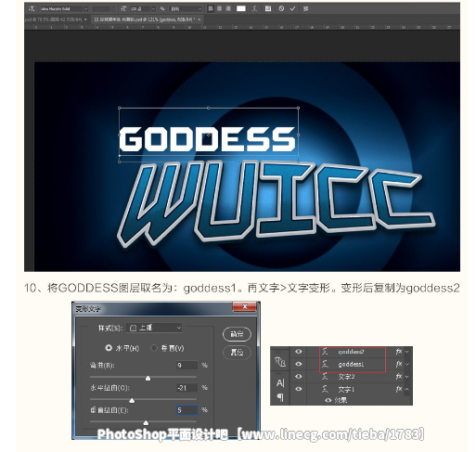This screenshot has height=452, width=476.
Task: Open the font size dropdown arrow
Action: coord(153,9)
